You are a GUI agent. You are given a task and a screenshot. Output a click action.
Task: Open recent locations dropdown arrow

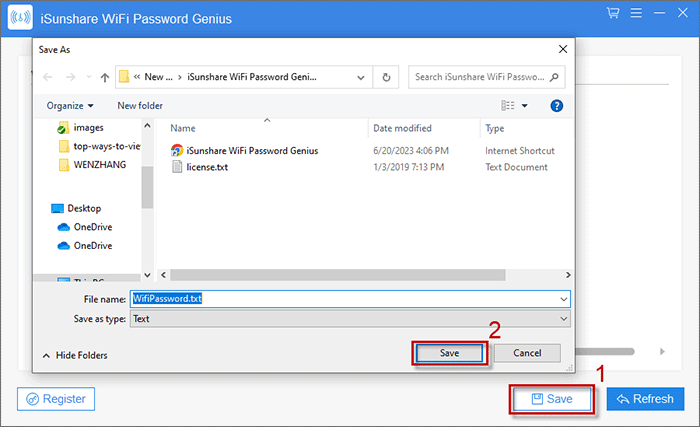coord(89,77)
